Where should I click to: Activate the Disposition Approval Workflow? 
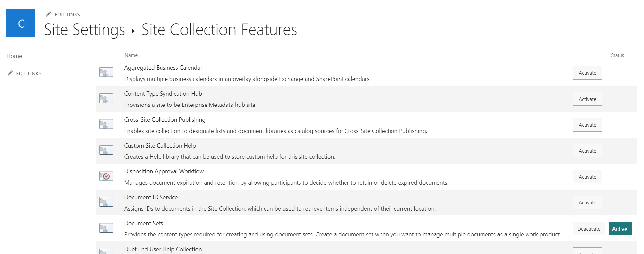587,176
